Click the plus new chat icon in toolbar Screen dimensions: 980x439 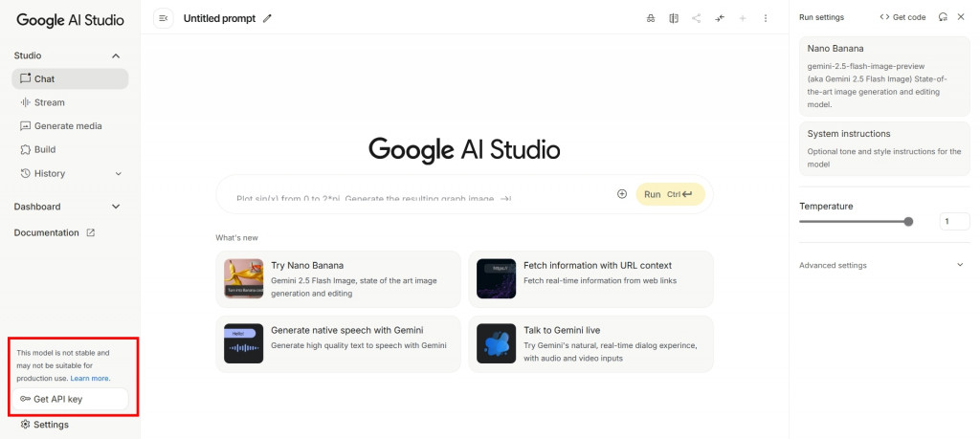pos(743,19)
